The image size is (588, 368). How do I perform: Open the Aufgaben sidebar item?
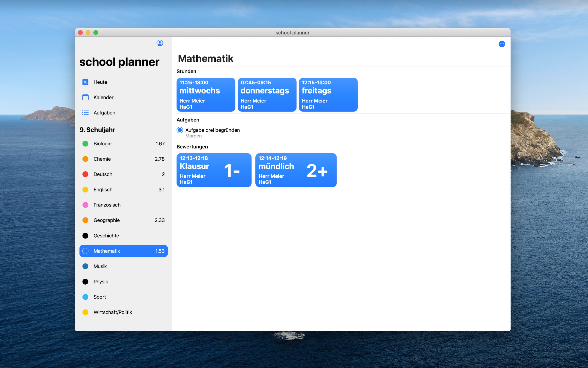tap(124, 113)
